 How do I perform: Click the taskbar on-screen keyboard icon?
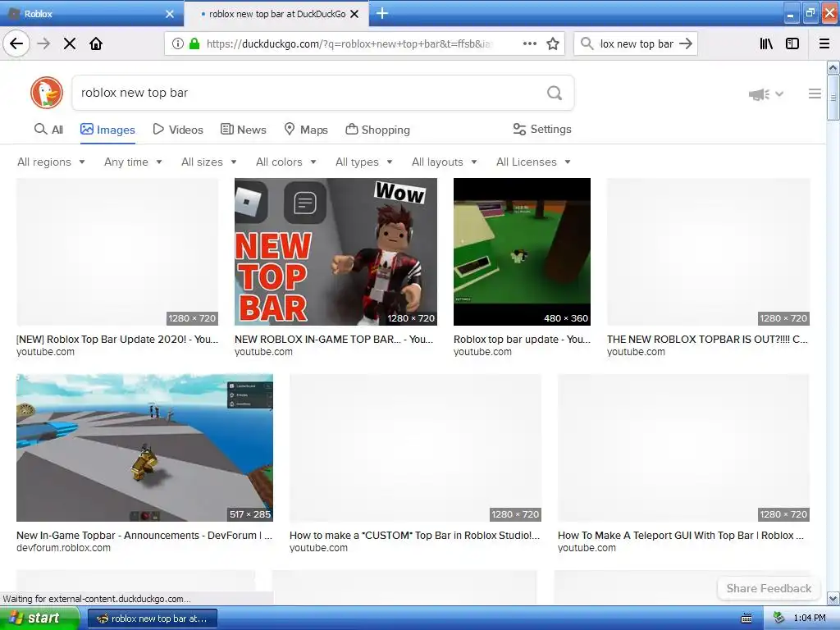click(x=746, y=619)
